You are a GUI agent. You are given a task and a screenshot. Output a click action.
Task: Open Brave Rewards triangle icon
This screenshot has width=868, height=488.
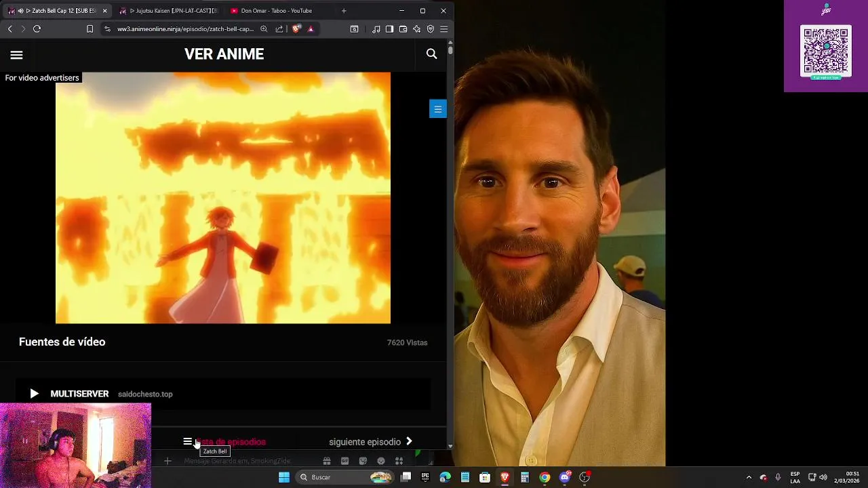pyautogui.click(x=311, y=29)
